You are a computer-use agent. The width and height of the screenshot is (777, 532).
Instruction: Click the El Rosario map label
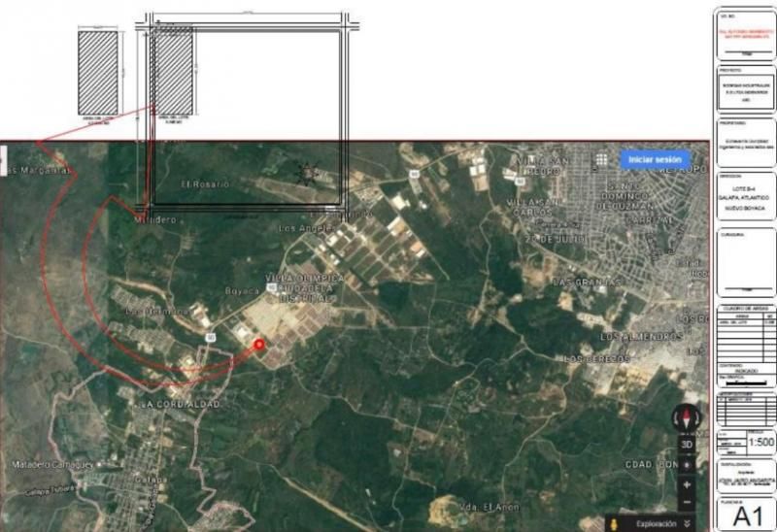pyautogui.click(x=205, y=184)
